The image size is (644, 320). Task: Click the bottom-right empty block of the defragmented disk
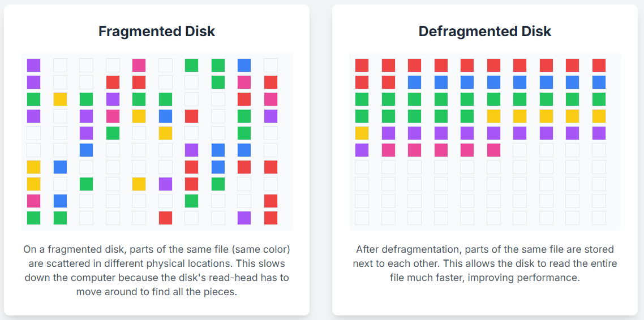click(x=599, y=218)
